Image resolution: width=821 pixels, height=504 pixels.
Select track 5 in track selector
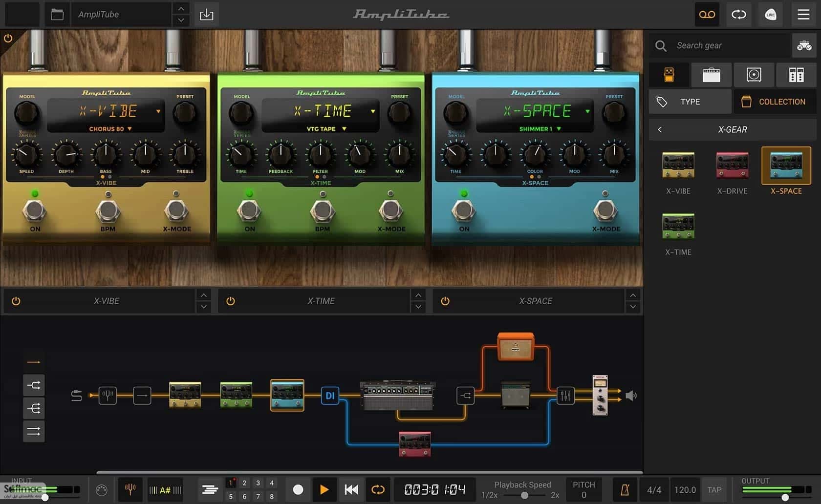click(231, 496)
